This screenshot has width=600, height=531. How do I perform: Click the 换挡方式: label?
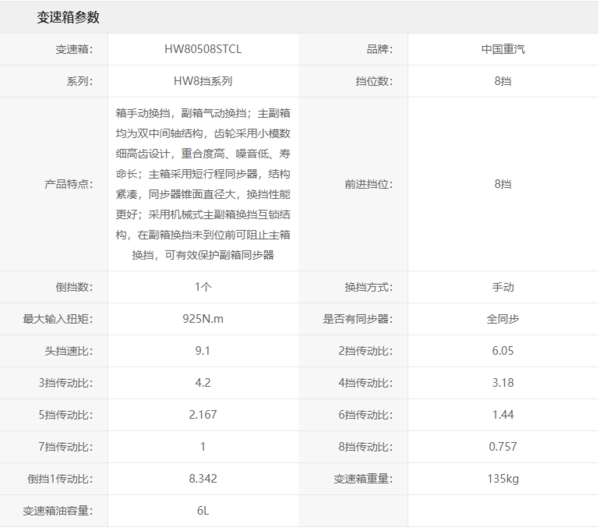[368, 287]
